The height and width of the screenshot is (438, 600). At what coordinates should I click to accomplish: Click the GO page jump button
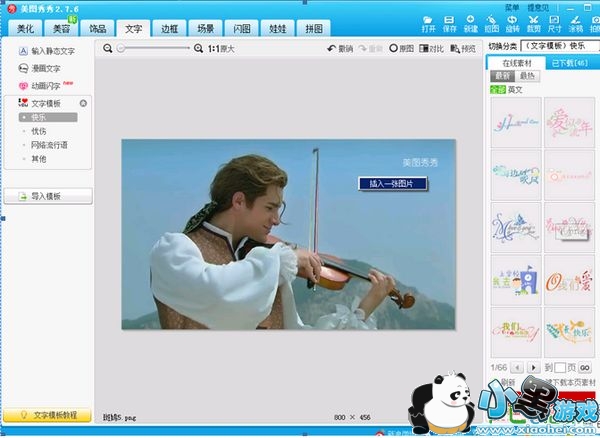585,368
